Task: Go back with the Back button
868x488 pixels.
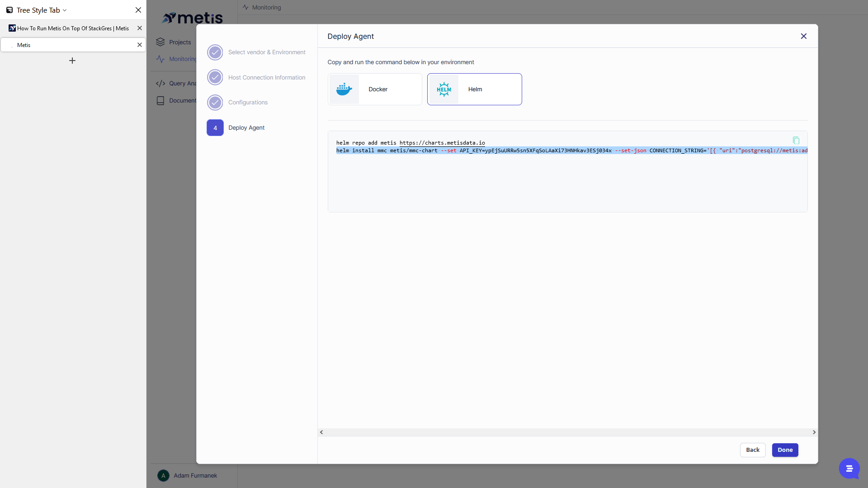Action: coord(753,450)
